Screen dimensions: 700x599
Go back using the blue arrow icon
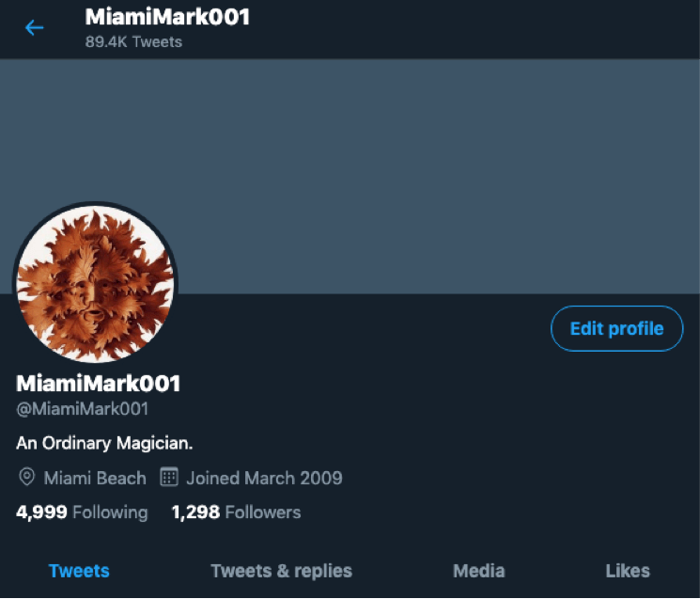pyautogui.click(x=35, y=27)
